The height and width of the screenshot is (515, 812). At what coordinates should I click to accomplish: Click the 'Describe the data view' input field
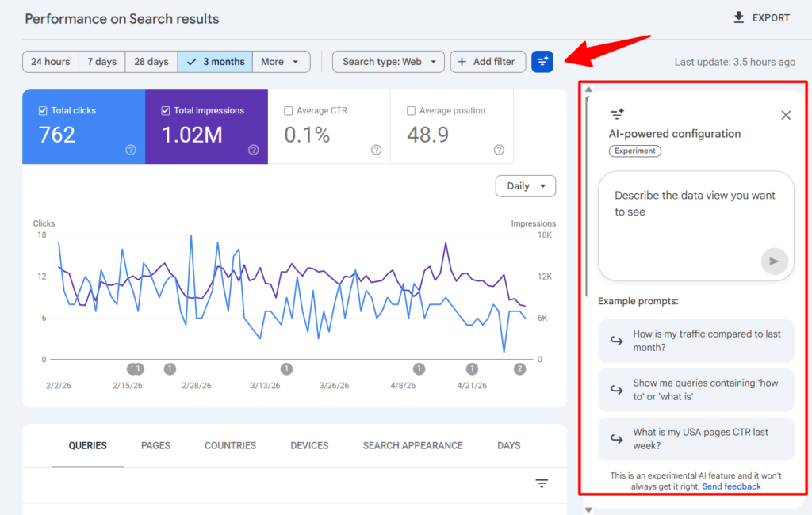(x=696, y=226)
